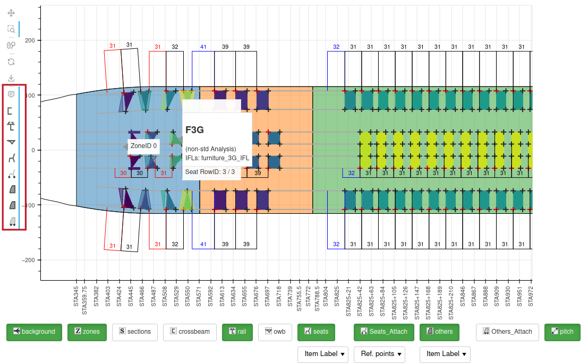
Task: Select the Pan tool
Action: click(x=11, y=13)
